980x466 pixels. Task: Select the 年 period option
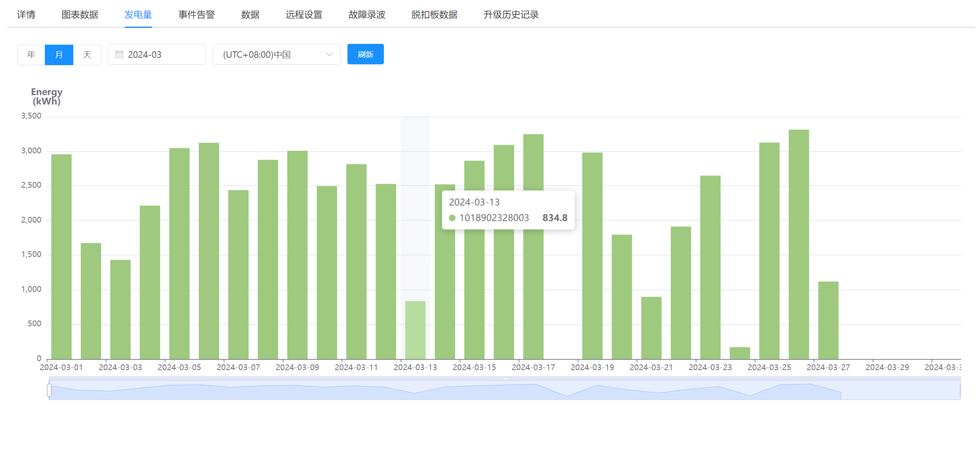coord(31,55)
